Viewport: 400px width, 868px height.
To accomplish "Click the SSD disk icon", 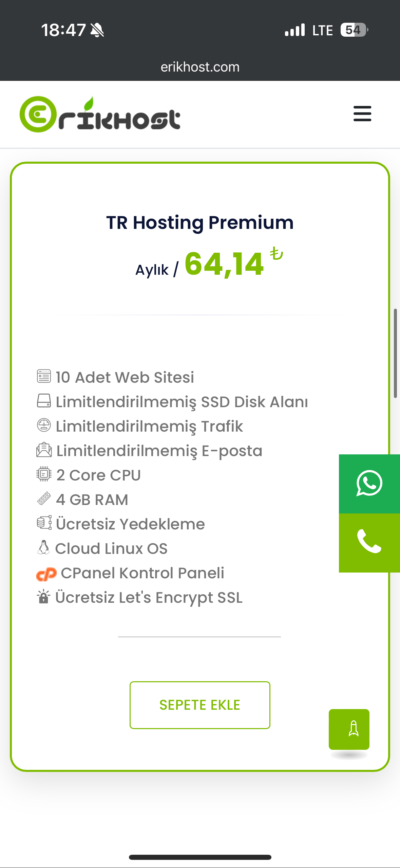I will coord(44,401).
